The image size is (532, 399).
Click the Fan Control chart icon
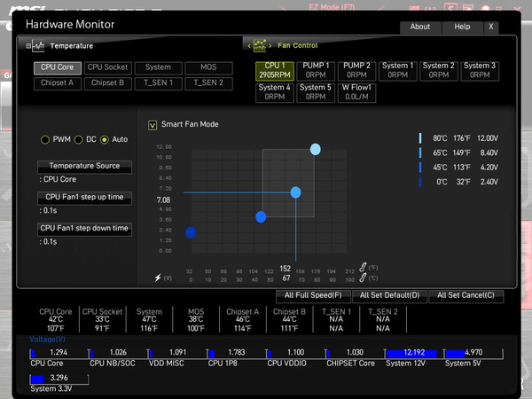pyautogui.click(x=260, y=45)
